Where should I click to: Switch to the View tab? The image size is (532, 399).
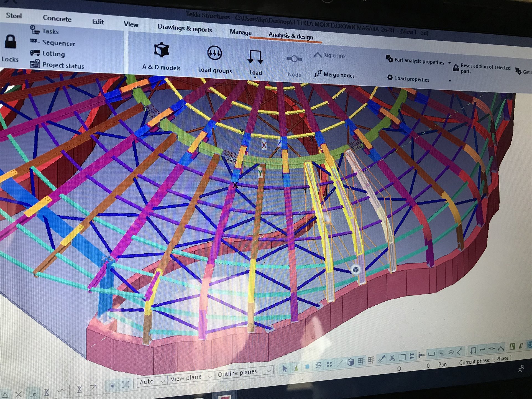(131, 24)
